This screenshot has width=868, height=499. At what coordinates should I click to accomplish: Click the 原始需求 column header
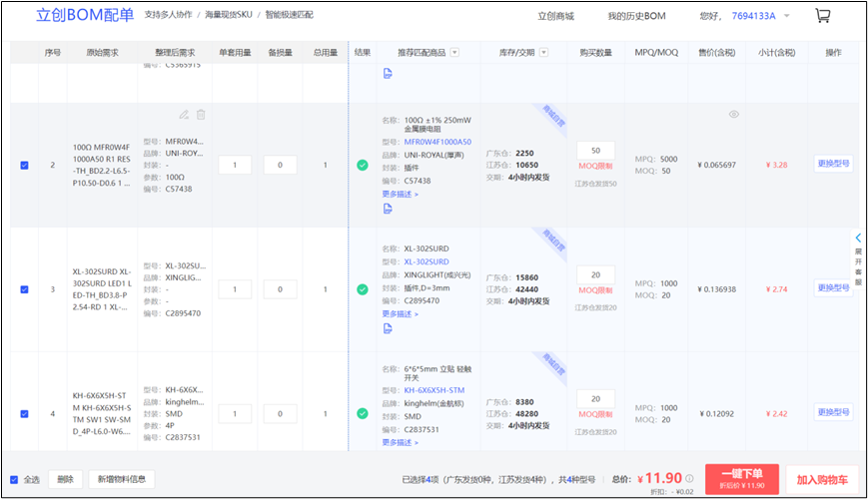(x=103, y=53)
